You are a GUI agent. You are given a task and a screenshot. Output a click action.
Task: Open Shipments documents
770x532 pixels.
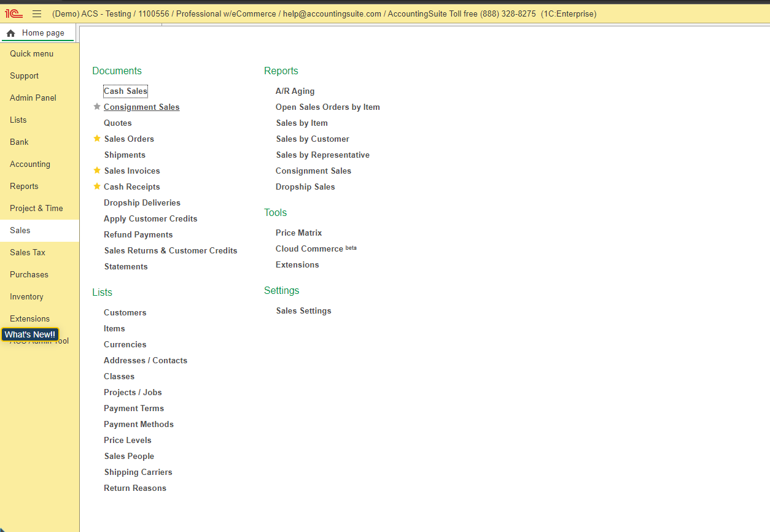(125, 155)
